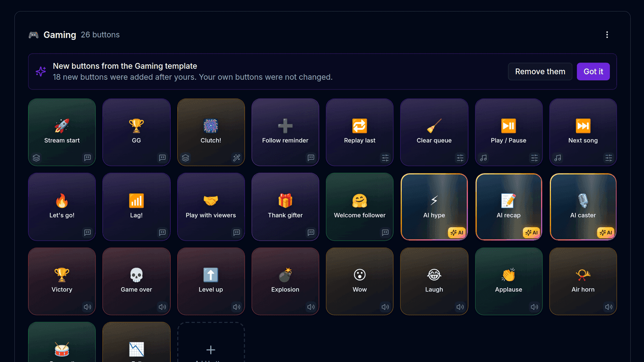This screenshot has width=644, height=362.
Task: Click the plus tile to add a button
Action: click(211, 342)
